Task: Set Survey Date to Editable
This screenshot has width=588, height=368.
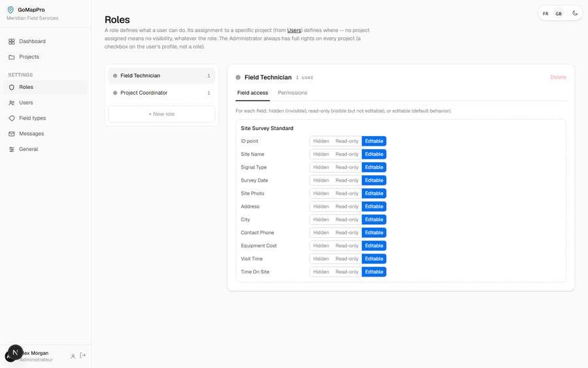Action: pos(374,180)
